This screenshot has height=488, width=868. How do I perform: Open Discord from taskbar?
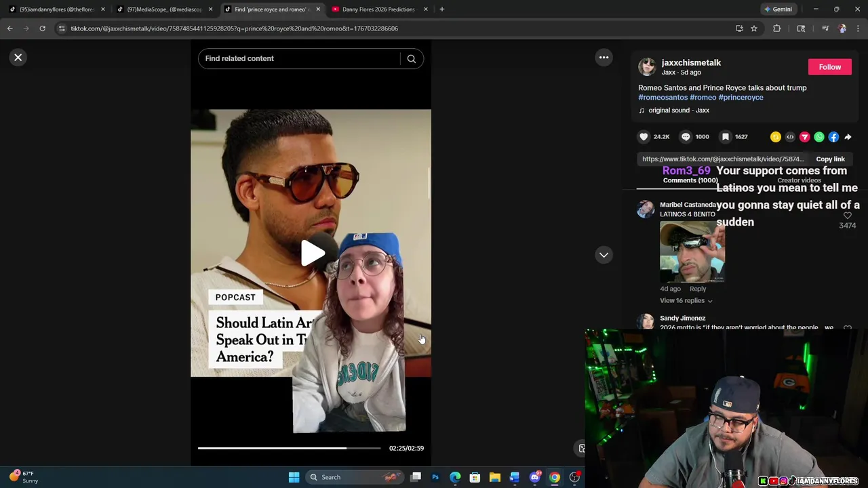[x=534, y=477]
